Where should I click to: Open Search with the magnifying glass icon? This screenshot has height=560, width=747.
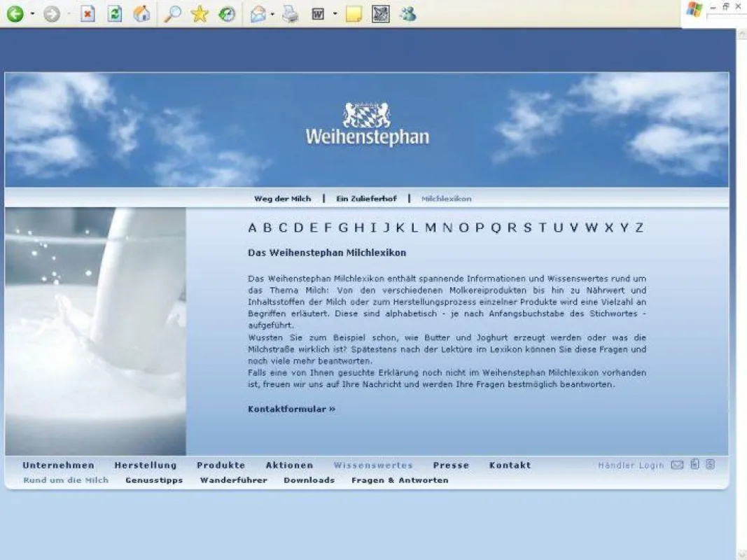pyautogui.click(x=172, y=14)
